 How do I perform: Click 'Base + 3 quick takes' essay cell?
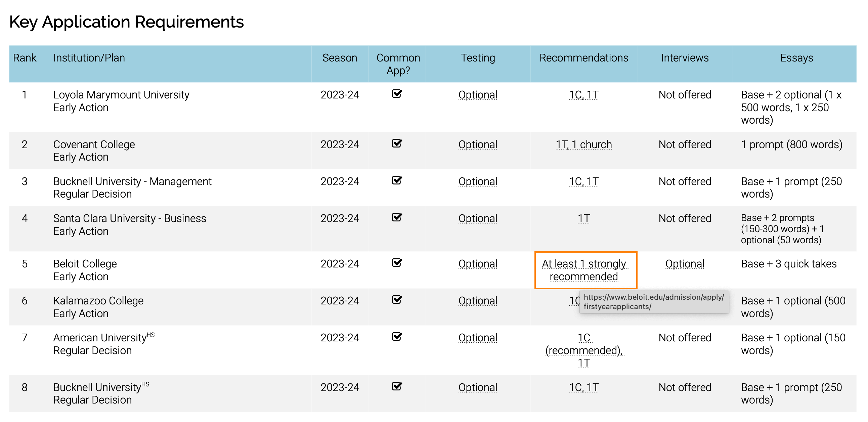click(x=789, y=263)
